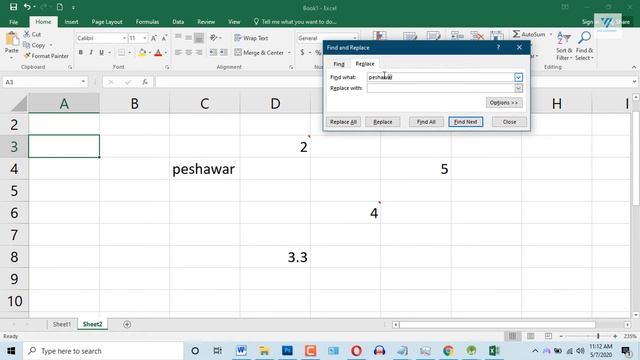This screenshot has width=640, height=360.
Task: Open the font size dropdown
Action: [144, 38]
